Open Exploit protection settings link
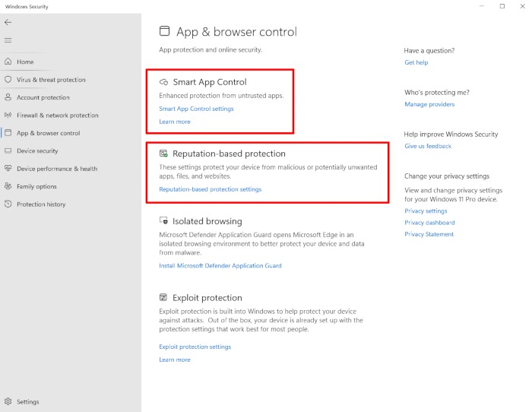Viewport: 532px width, 412px height. tap(195, 347)
